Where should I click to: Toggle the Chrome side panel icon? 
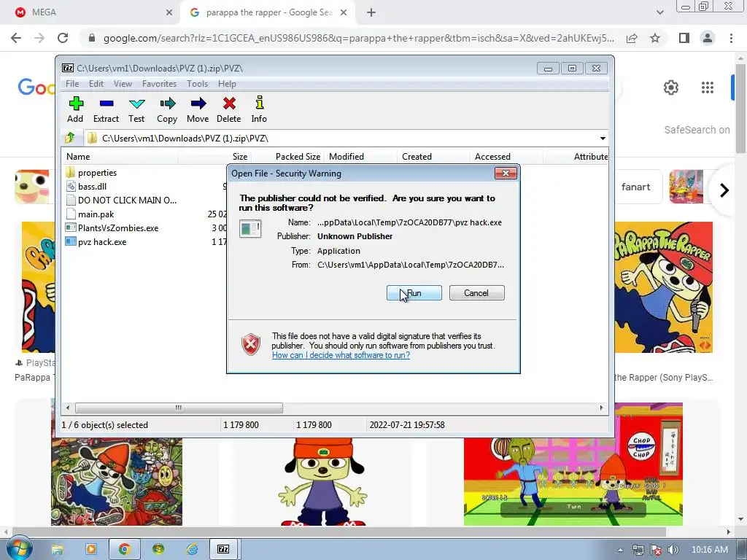pos(684,38)
